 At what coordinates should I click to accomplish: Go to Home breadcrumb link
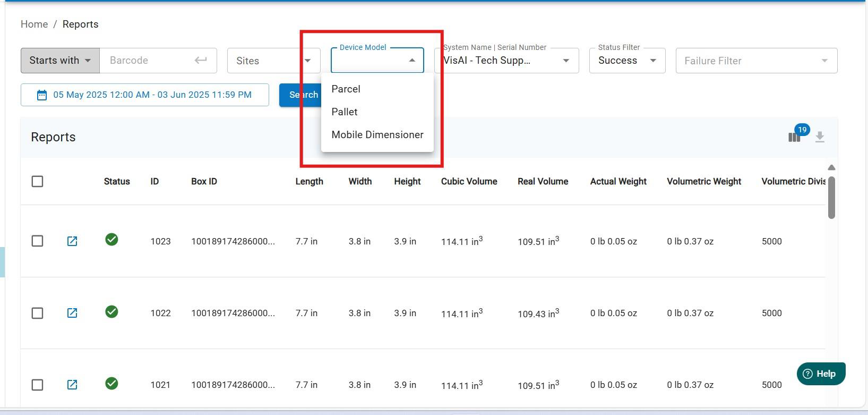[x=34, y=24]
